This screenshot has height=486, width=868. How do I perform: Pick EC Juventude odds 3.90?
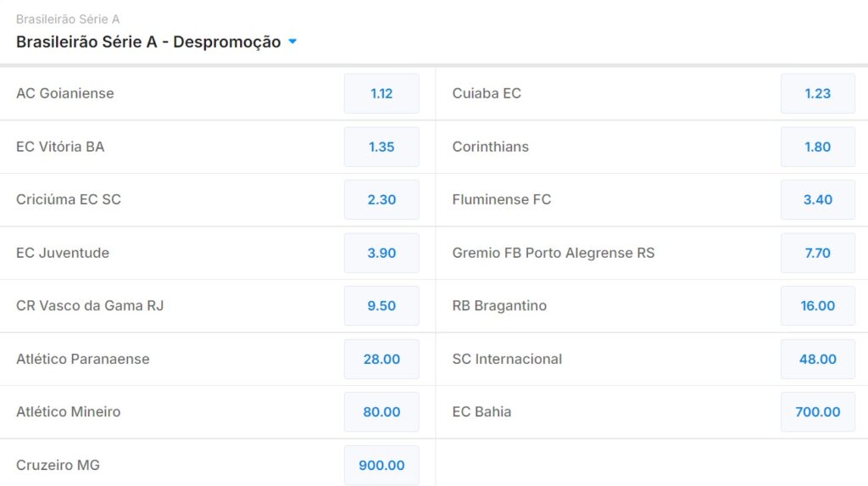381,253
